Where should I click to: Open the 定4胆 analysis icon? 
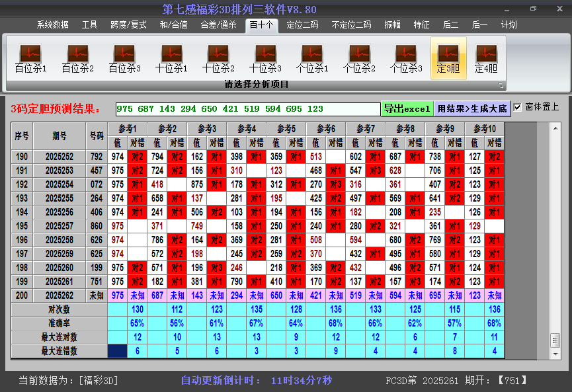[486, 58]
